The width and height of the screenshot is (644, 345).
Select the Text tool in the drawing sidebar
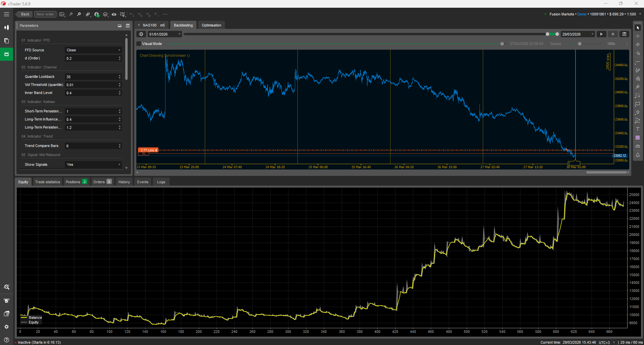tap(638, 129)
